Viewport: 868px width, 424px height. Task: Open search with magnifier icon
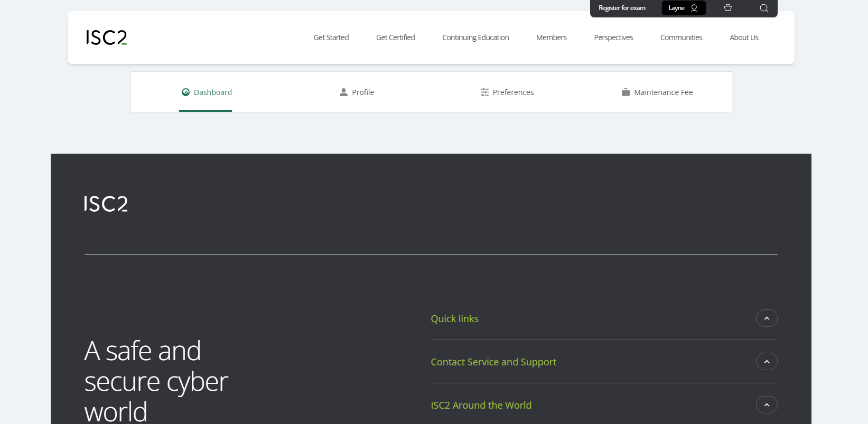click(x=763, y=8)
